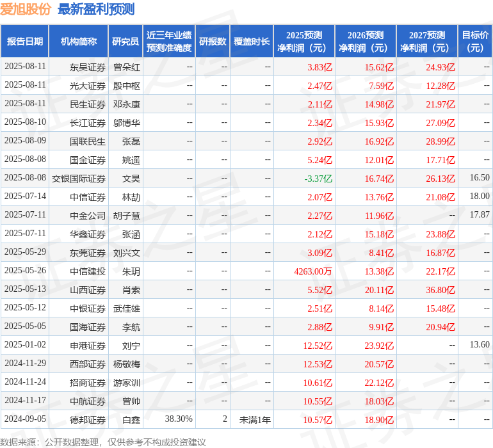
Task: Click researcher name 文昊
Action: [x=131, y=179]
